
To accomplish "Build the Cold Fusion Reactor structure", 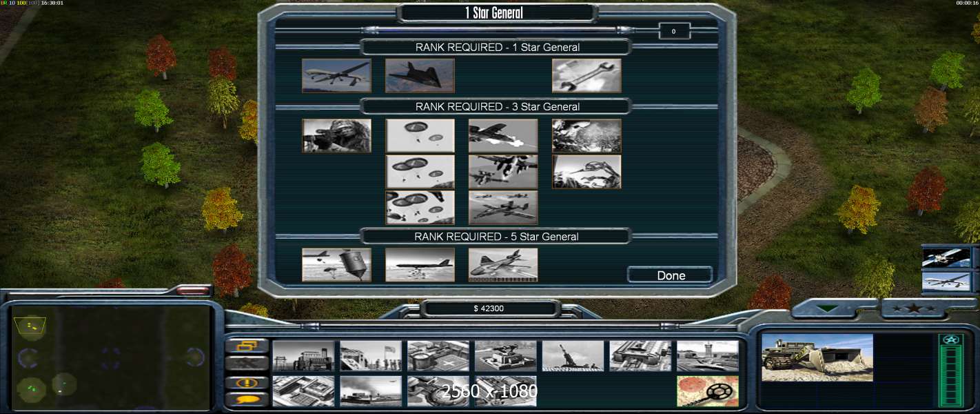I will click(303, 356).
